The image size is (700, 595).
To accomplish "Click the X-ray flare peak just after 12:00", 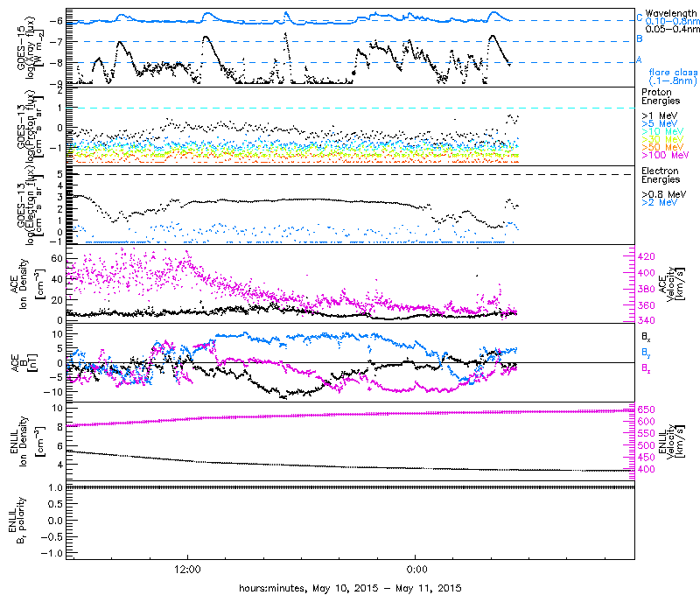I will (206, 38).
